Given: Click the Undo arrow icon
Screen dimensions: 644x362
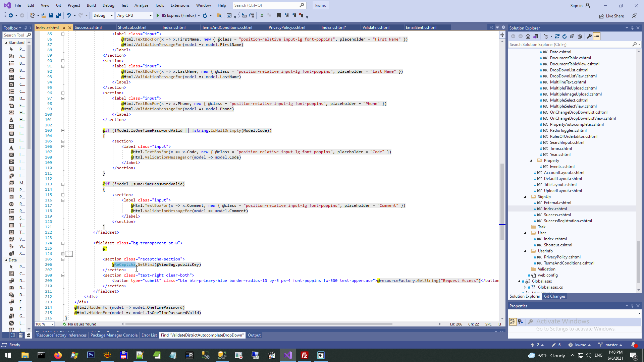Looking at the screenshot, I should (x=68, y=15).
